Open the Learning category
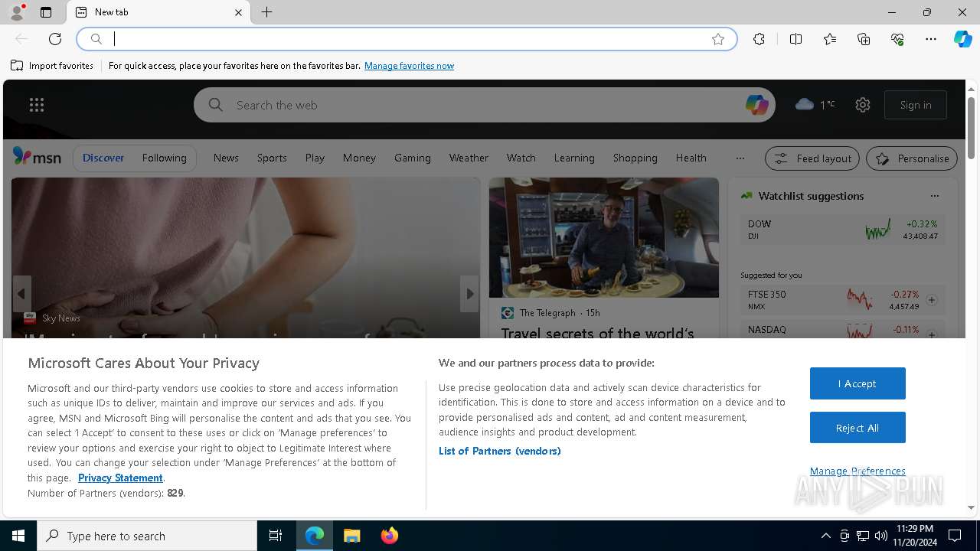The image size is (980, 551). (574, 158)
